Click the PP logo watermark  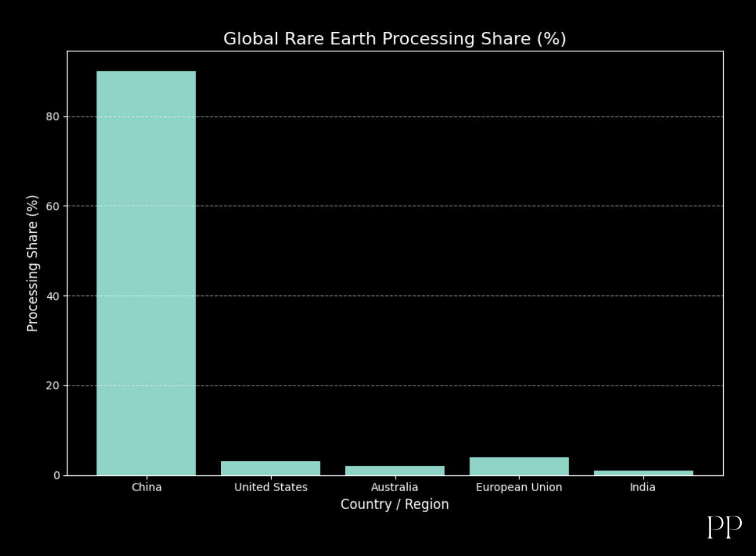click(724, 527)
